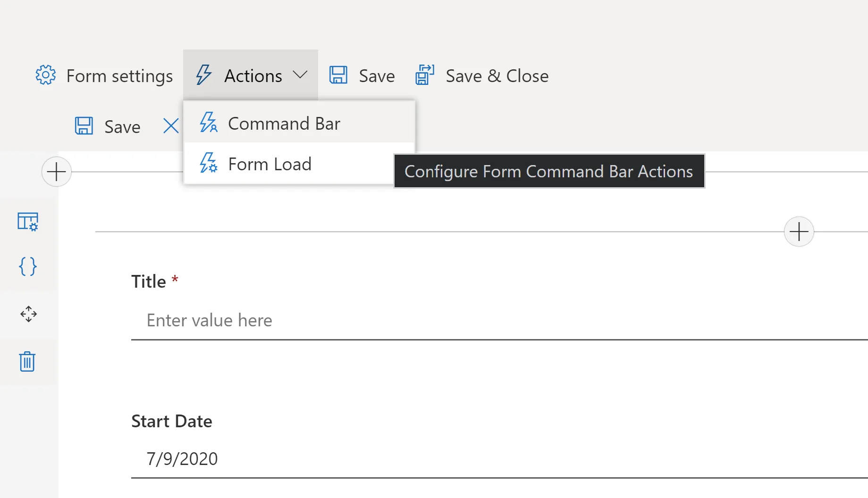Screen dimensions: 868x498
Task: Click the lightning icon beside Actions
Action: (203, 75)
